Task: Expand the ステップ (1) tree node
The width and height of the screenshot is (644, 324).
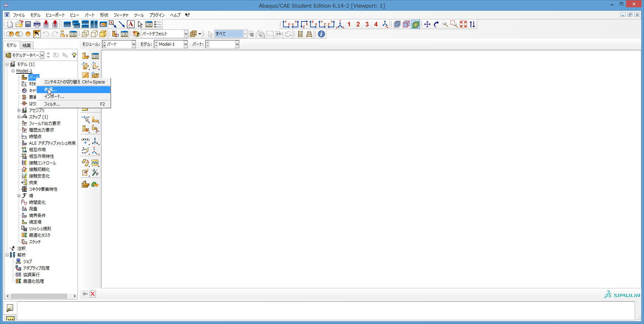Action: (19, 117)
